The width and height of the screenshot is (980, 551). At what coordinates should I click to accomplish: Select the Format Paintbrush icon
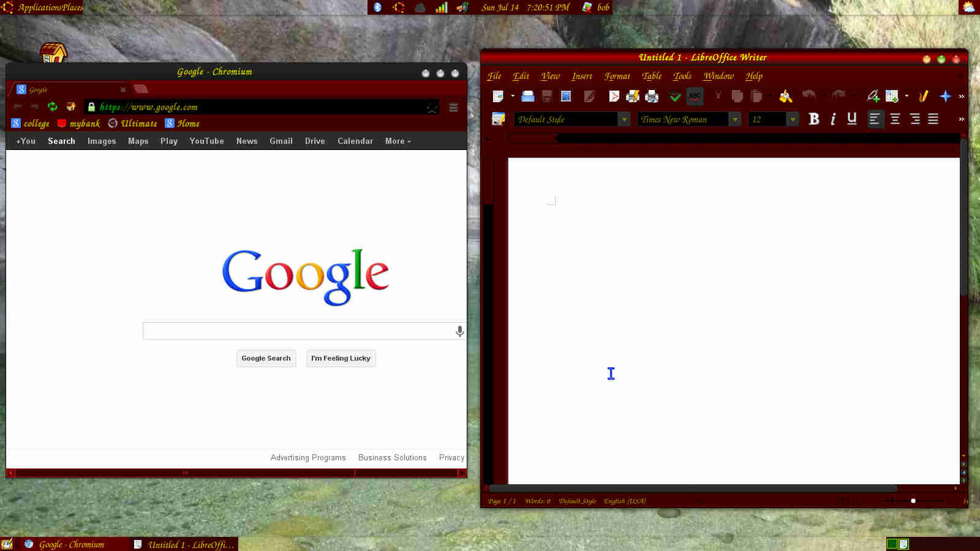pyautogui.click(x=786, y=96)
